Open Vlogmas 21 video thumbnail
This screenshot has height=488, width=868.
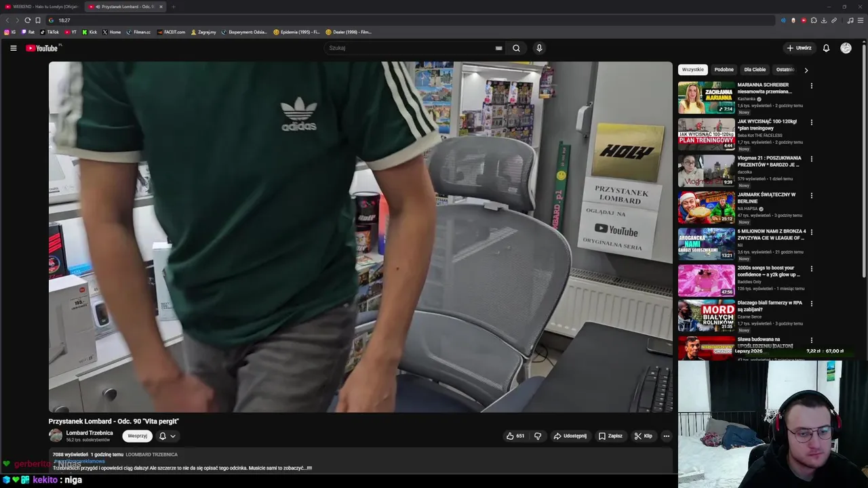[706, 171]
